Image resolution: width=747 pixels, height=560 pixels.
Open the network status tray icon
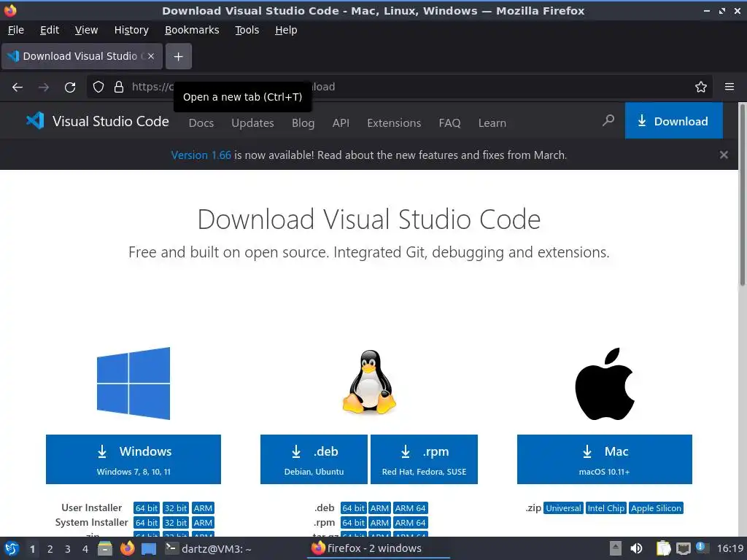[x=683, y=548]
